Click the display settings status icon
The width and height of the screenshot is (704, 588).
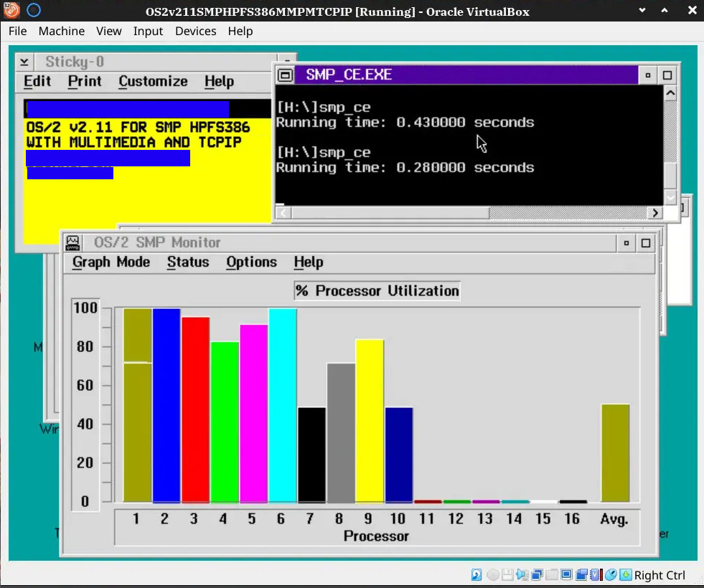(x=567, y=574)
